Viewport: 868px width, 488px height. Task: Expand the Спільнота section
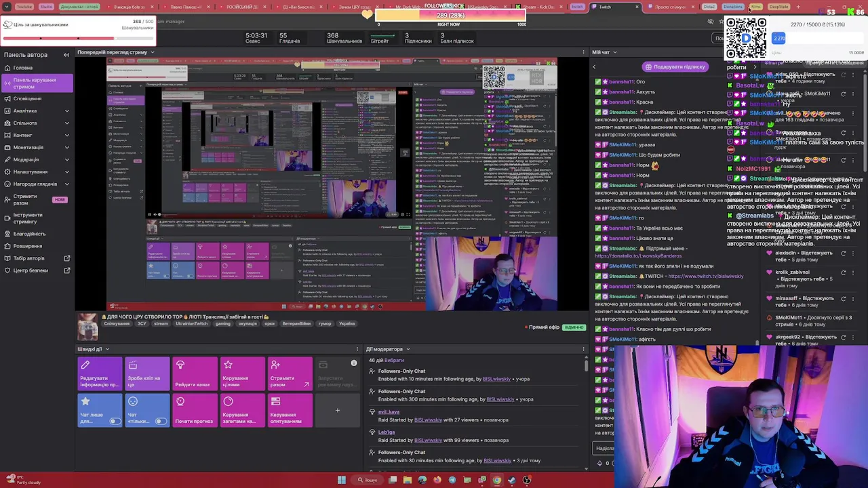pos(37,123)
